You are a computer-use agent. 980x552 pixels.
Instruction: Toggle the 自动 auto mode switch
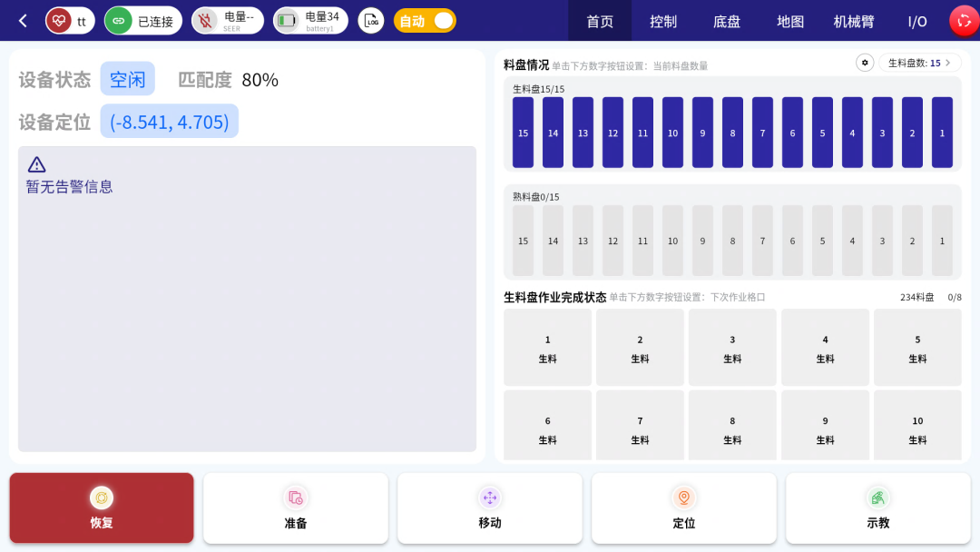click(x=442, y=21)
